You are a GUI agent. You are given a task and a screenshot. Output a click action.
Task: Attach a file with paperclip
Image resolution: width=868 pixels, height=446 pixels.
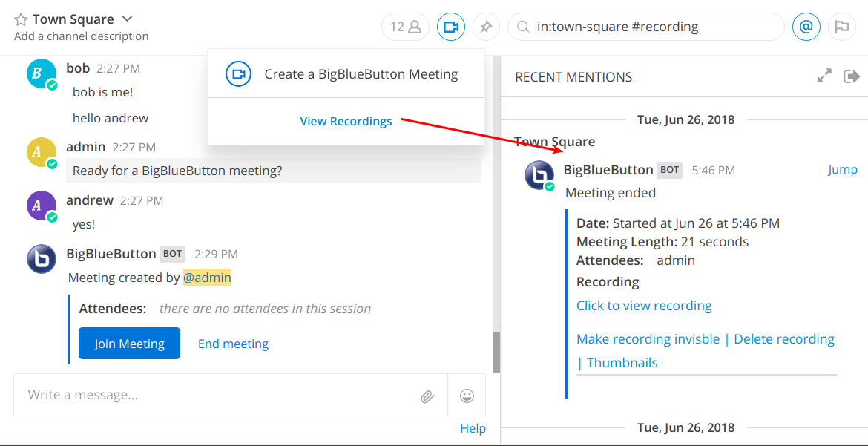[427, 396]
